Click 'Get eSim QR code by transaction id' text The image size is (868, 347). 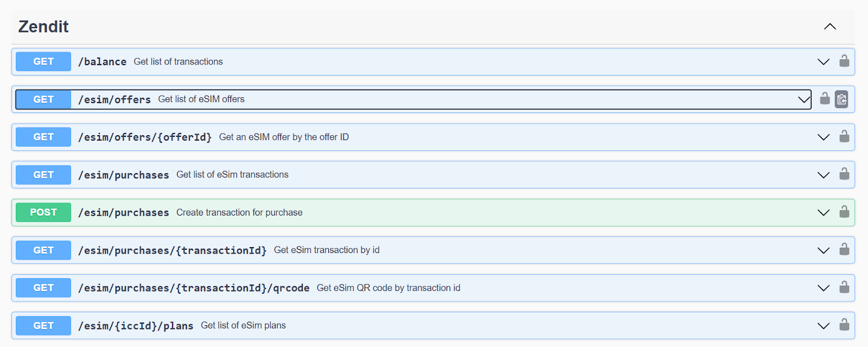pyautogui.click(x=388, y=288)
